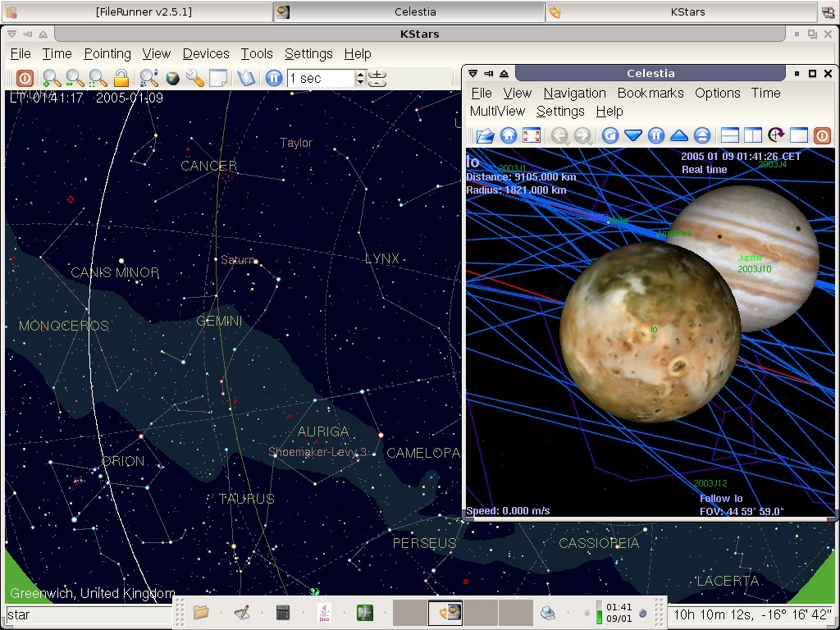The width and height of the screenshot is (840, 630).
Task: Open the geographic location globe icon
Action: coord(172,79)
